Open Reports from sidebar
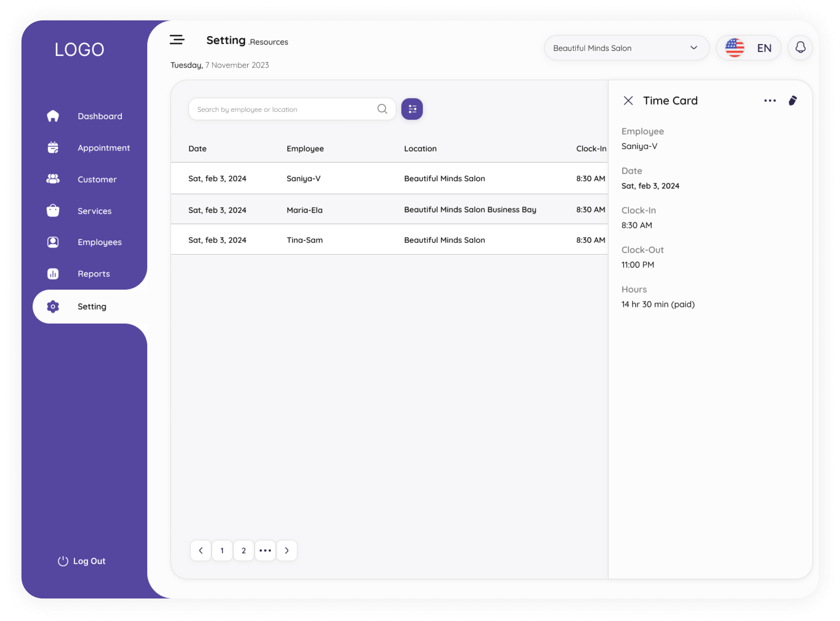The image size is (840, 621). pos(94,274)
